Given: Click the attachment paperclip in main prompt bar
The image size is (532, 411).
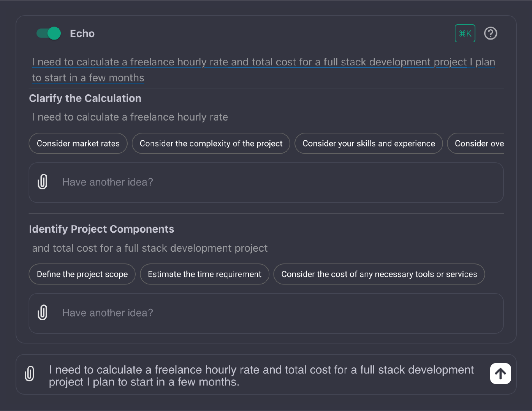Looking at the screenshot, I should 29,373.
